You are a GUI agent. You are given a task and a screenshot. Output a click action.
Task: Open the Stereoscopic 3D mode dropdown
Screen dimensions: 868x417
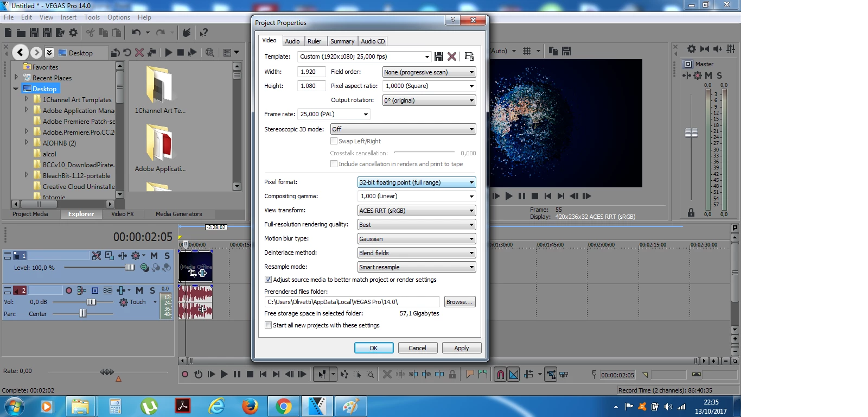(403, 129)
